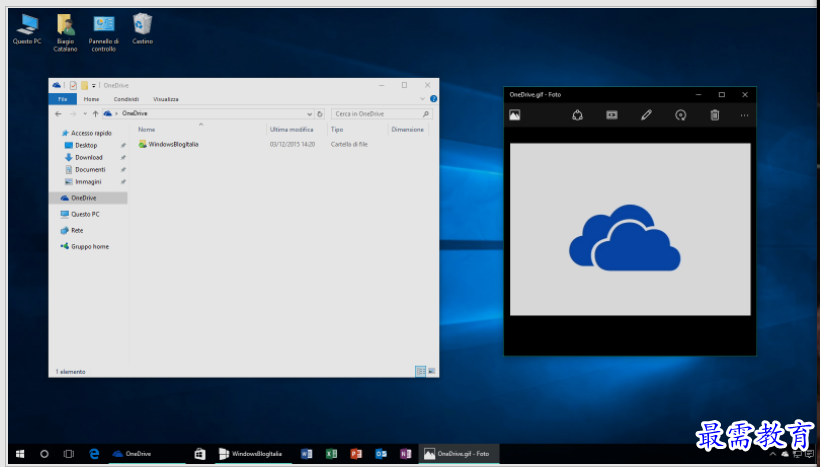Image resolution: width=820 pixels, height=467 pixels.
Task: Launch Word from the taskbar
Action: [x=306, y=454]
